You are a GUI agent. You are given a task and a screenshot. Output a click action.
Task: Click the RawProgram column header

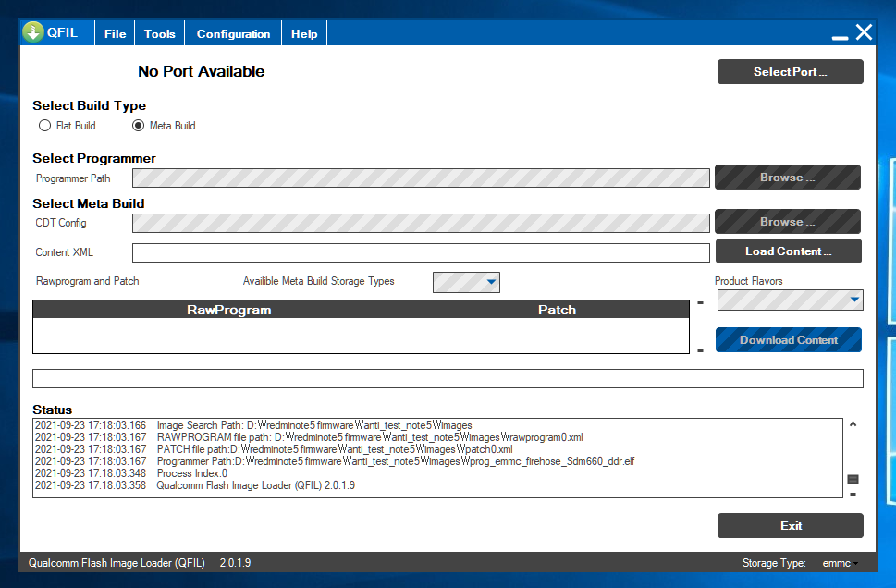[x=228, y=310]
